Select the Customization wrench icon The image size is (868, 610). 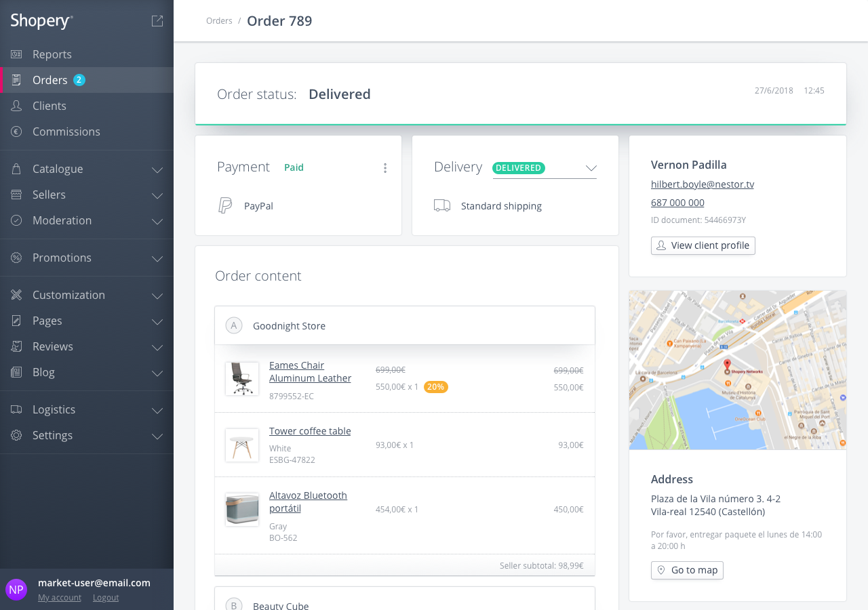pos(15,295)
